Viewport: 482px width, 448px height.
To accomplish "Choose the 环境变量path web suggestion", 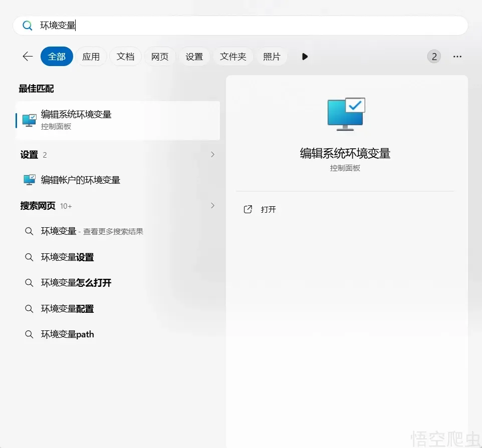I will pyautogui.click(x=68, y=334).
